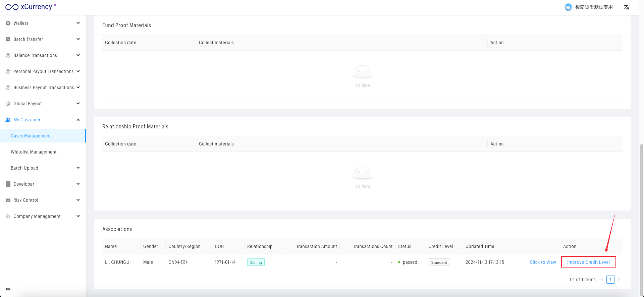Expand the Global Payout chevron
The height and width of the screenshot is (297, 644).
(x=78, y=104)
